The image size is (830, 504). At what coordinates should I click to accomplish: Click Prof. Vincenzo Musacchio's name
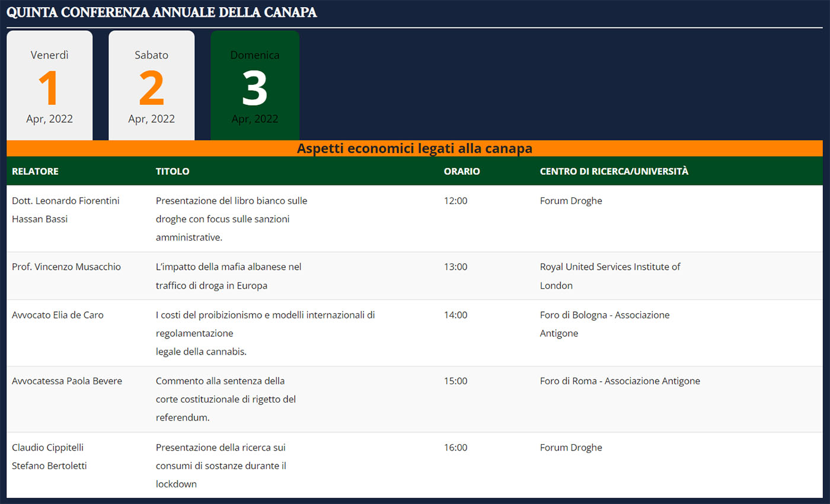[66, 267]
